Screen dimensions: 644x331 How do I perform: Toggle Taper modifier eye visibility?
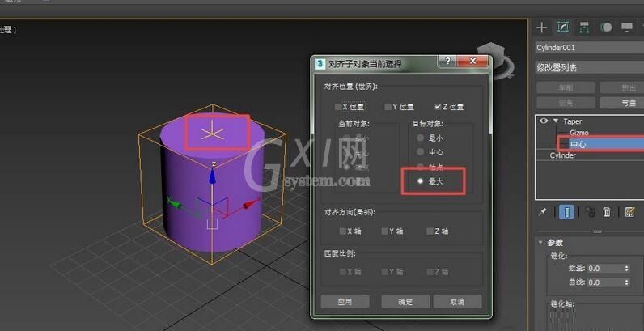pyautogui.click(x=544, y=121)
